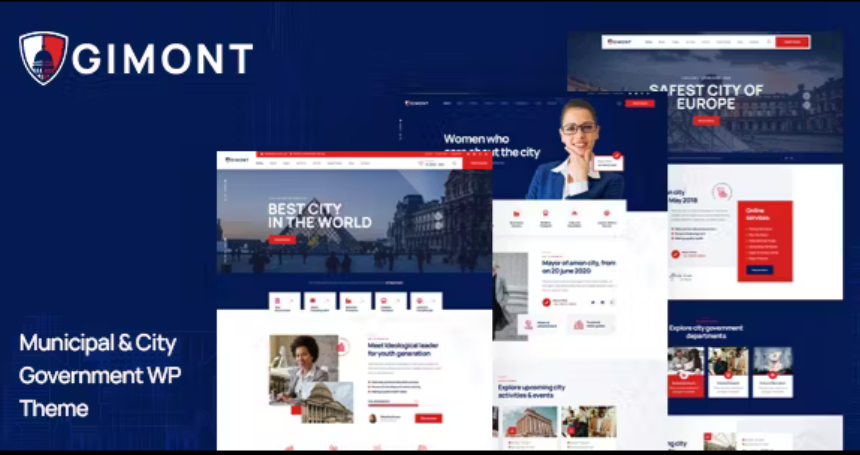Image resolution: width=860 pixels, height=455 pixels.
Task: Click capitol building photo thumbnail
Action: click(x=327, y=403)
